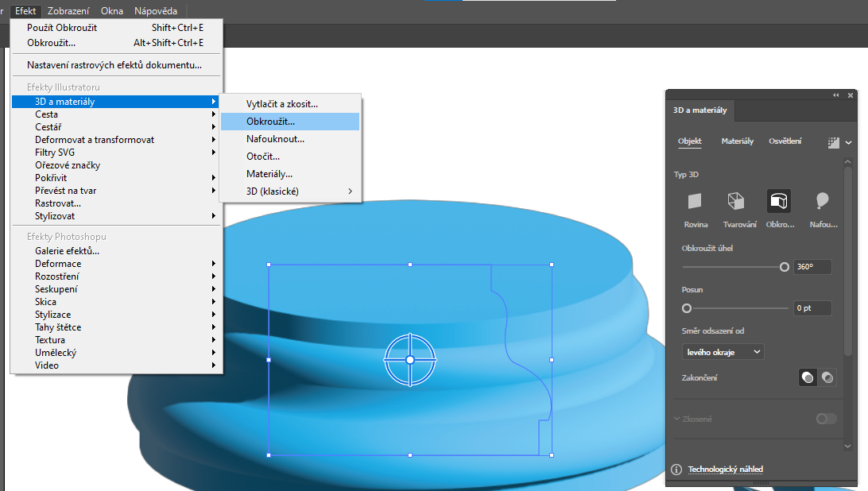The width and height of the screenshot is (868, 491).
Task: Toggle the Zkosené bevel switch
Action: (826, 419)
